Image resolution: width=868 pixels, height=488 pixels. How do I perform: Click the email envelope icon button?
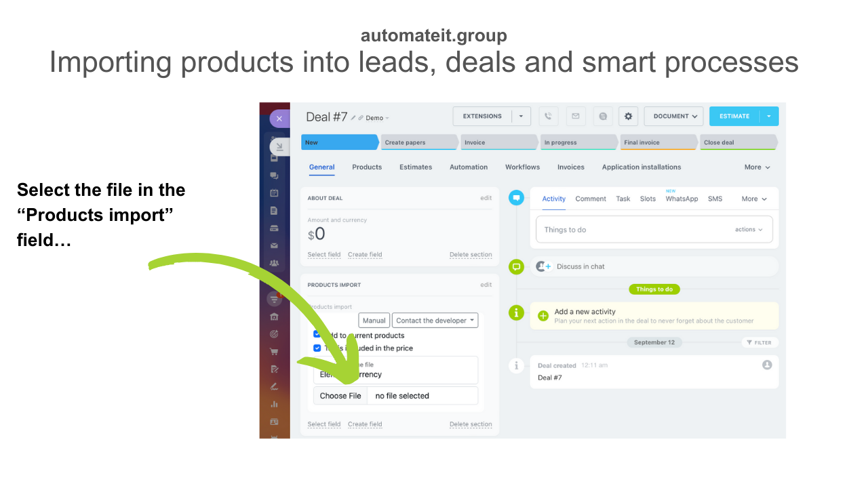pyautogui.click(x=576, y=117)
